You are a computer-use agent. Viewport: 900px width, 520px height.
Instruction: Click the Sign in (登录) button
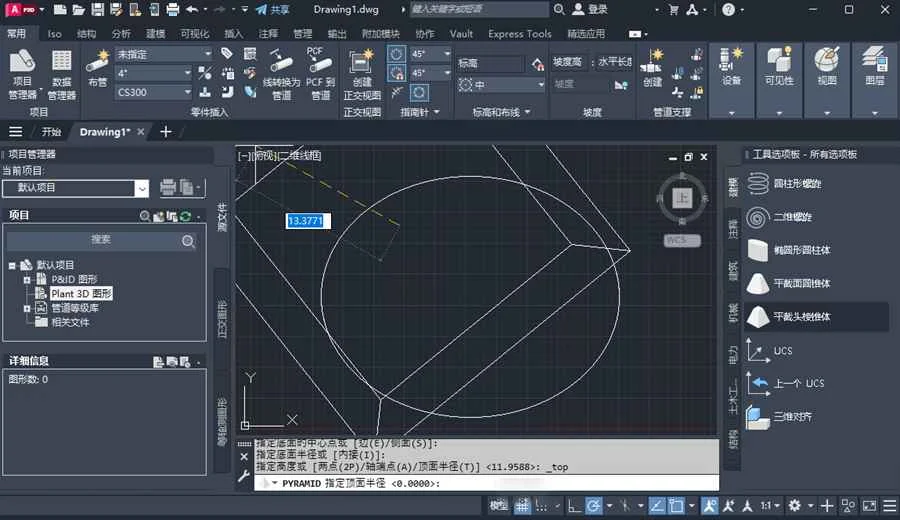pos(590,9)
